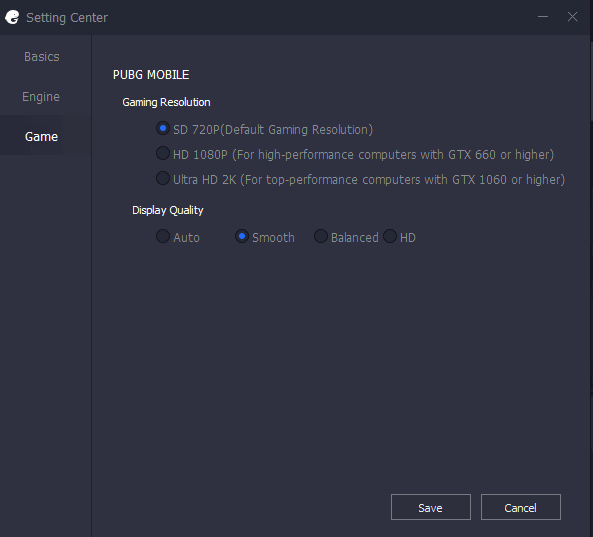Click the Gameloop logo icon in title bar
The image size is (593, 537).
click(12, 17)
